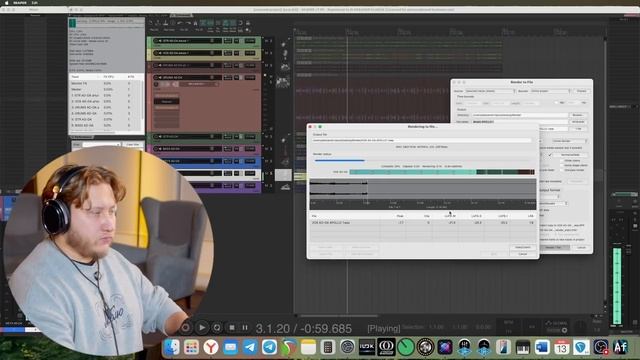Open Finder from the dock
The width and height of the screenshot is (640, 360).
[x=171, y=347]
